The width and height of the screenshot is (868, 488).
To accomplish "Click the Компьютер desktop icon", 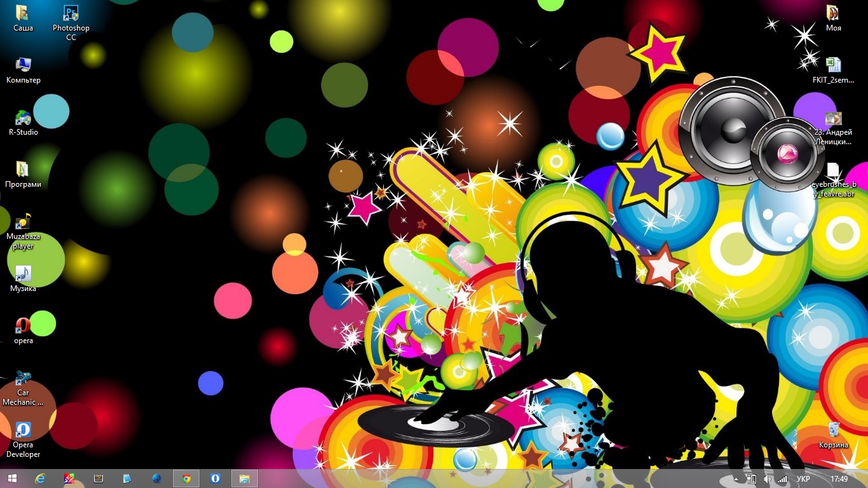I will point(24,65).
